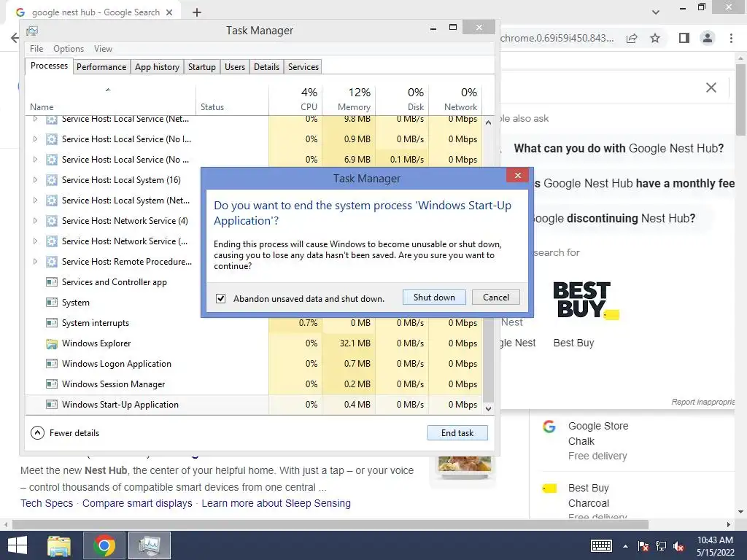Open the Options menu in Task Manager
This screenshot has width=747, height=560.
pos(69,49)
